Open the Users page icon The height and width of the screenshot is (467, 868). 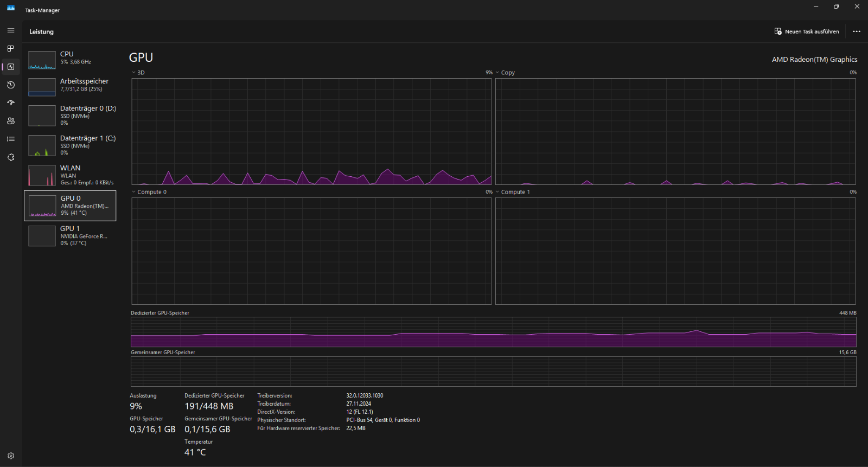pos(11,121)
